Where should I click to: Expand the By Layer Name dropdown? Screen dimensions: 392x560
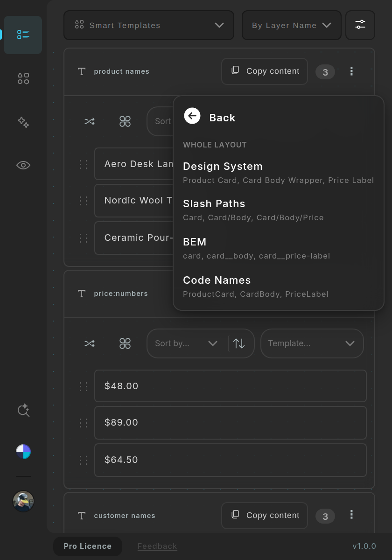tap(292, 25)
